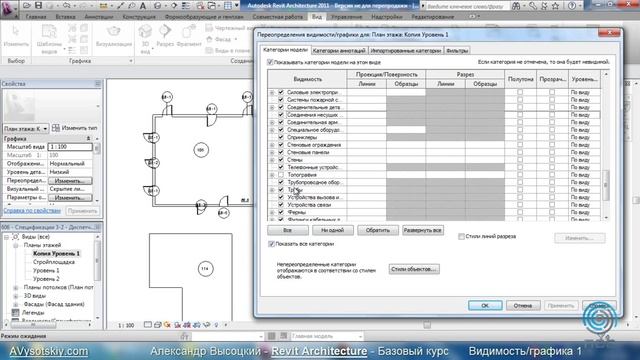Toggle 'Показывать категории модели на этом виде' checkbox
The image size is (640, 360).
pos(270,62)
